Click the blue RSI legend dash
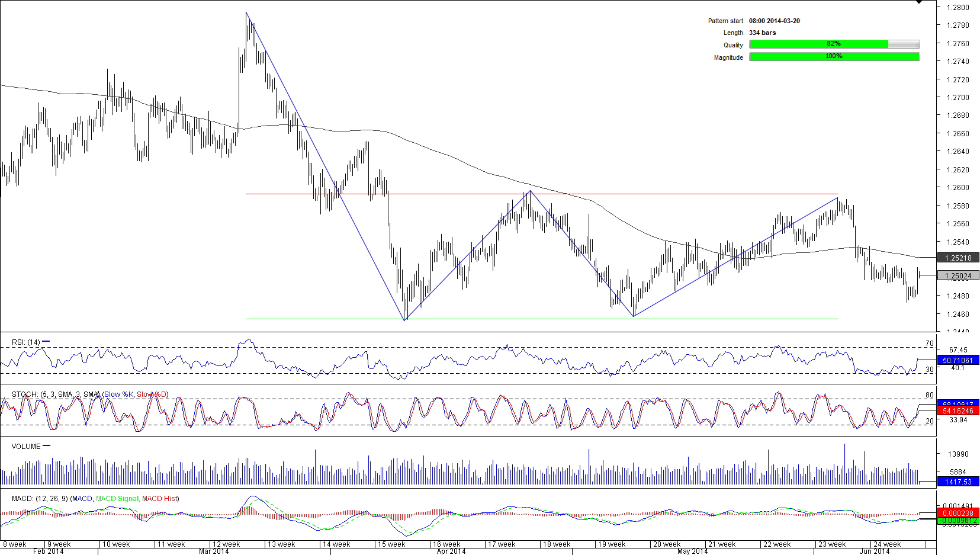Image resolution: width=980 pixels, height=555 pixels. click(x=46, y=342)
